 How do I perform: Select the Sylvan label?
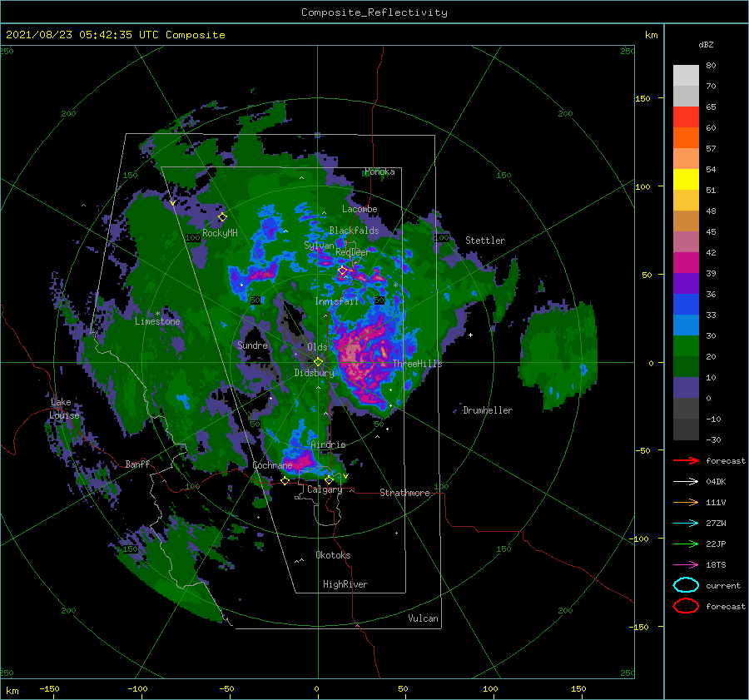[x=319, y=245]
